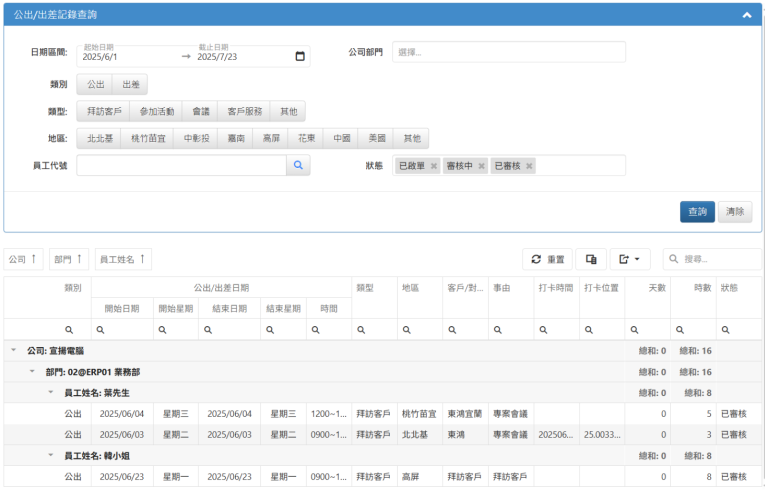
Task: Toggle the 美國 region filter
Action: (377, 138)
